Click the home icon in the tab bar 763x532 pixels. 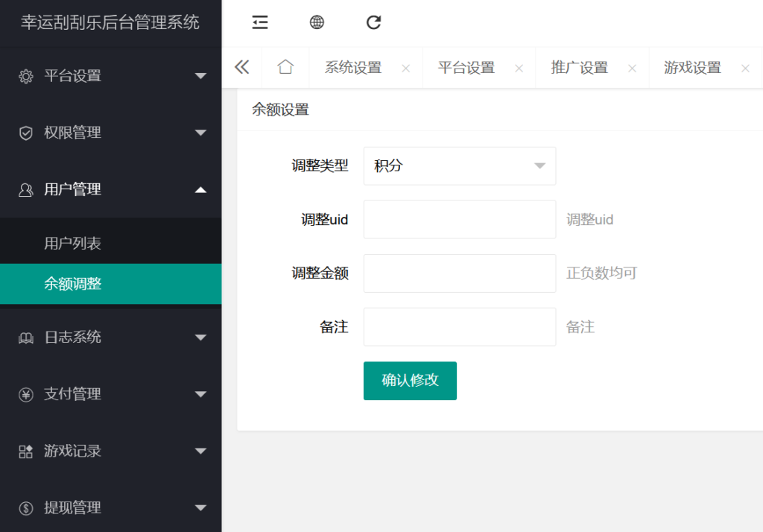point(285,67)
